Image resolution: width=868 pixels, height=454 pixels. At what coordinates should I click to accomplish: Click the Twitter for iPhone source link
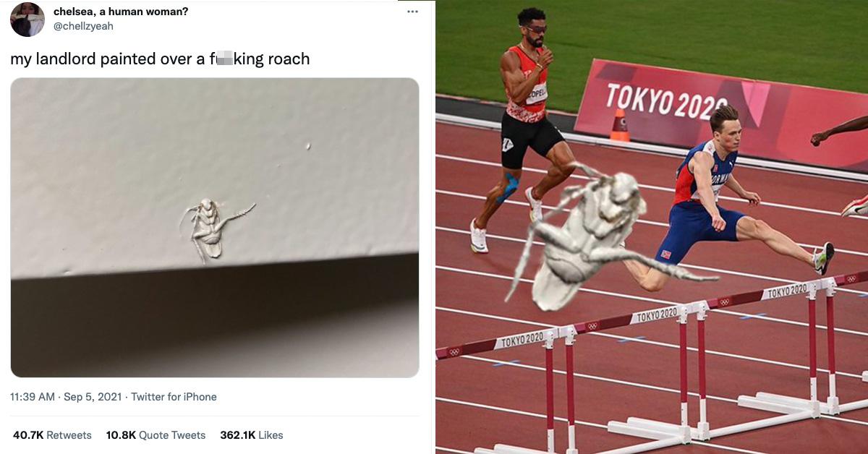pyautogui.click(x=174, y=397)
